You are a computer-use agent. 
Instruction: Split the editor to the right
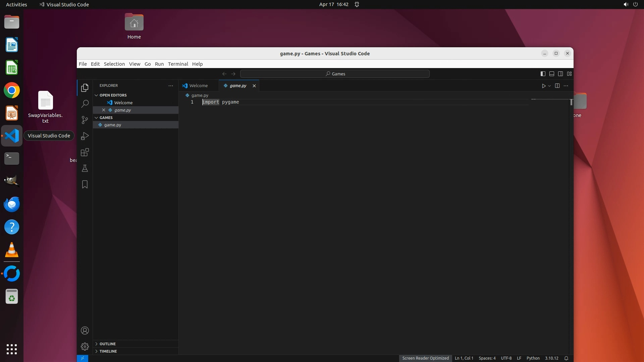[557, 86]
